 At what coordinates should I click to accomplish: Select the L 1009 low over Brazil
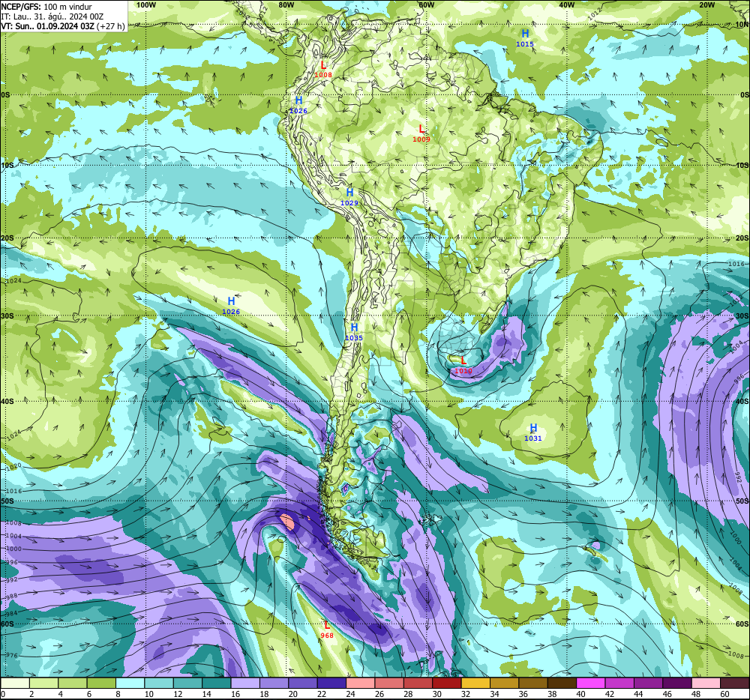tap(421, 133)
